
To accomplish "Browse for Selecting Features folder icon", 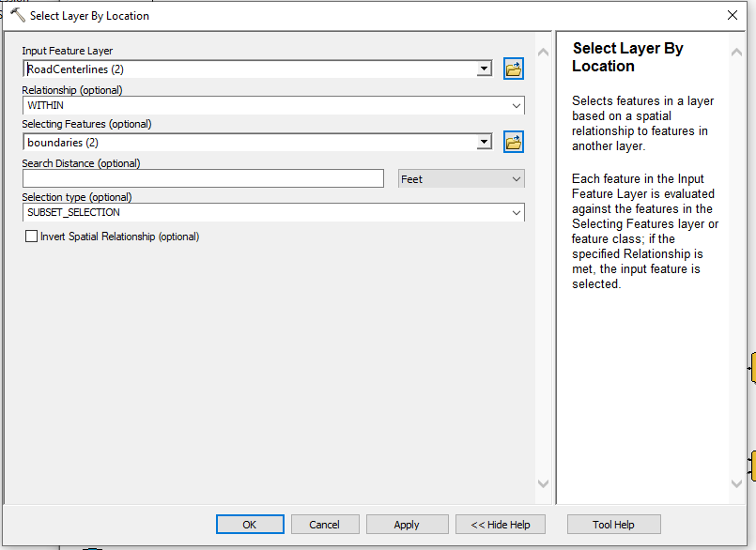I will coord(514,143).
